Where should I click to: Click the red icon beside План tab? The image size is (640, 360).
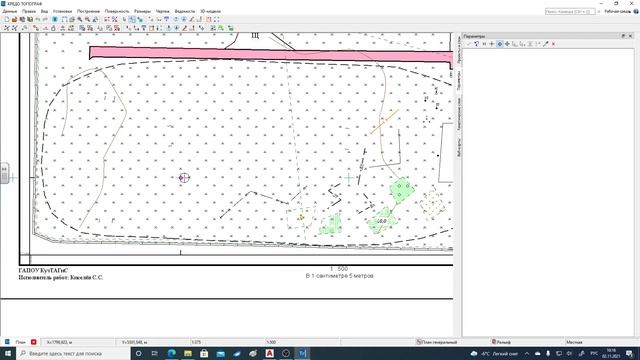tap(33, 342)
